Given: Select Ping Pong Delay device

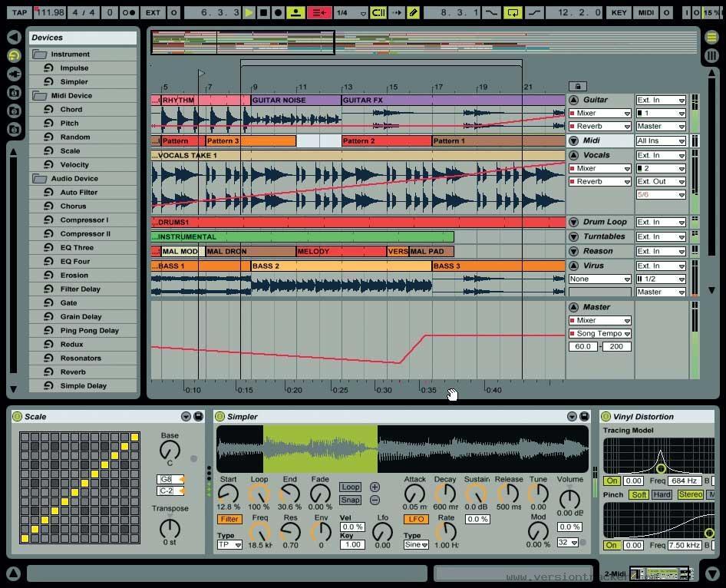Looking at the screenshot, I should pos(89,331).
